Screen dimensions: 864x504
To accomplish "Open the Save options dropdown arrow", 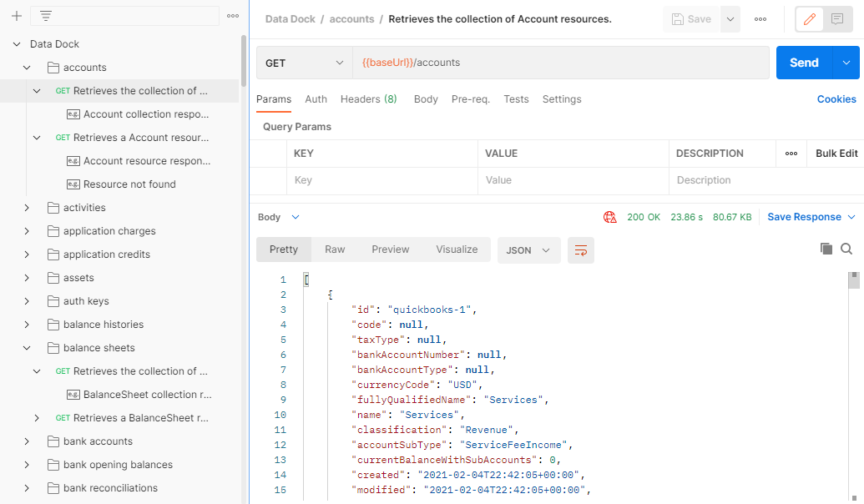I will pyautogui.click(x=730, y=19).
